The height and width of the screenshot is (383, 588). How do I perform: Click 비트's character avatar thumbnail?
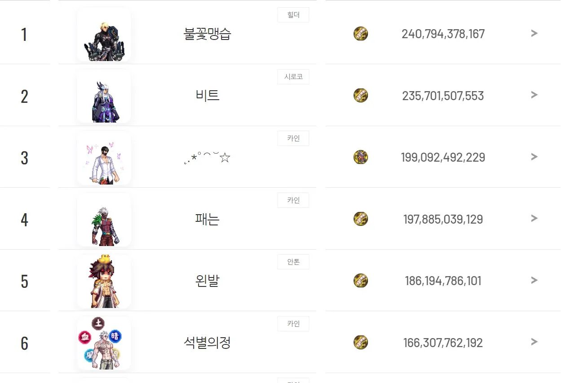(104, 97)
